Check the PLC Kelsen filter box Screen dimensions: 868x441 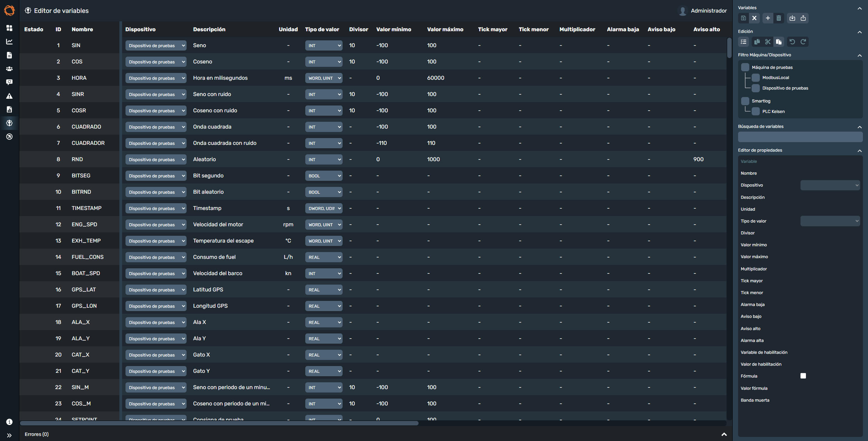pos(755,111)
